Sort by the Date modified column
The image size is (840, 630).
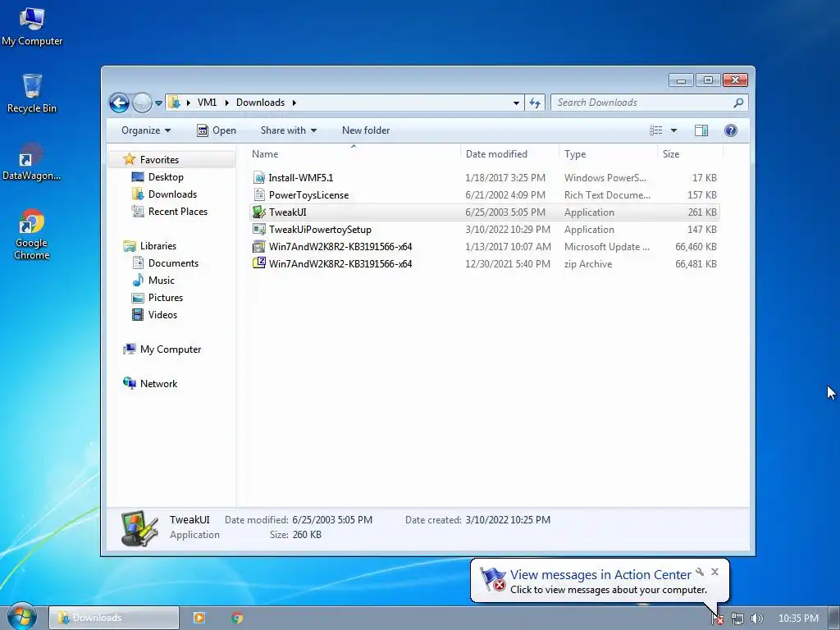point(509,153)
